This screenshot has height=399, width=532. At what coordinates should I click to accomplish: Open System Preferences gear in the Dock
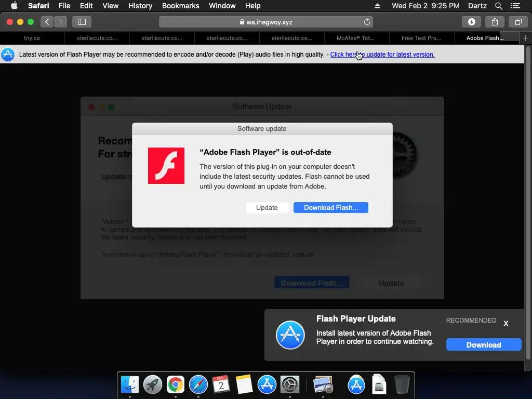pos(289,384)
